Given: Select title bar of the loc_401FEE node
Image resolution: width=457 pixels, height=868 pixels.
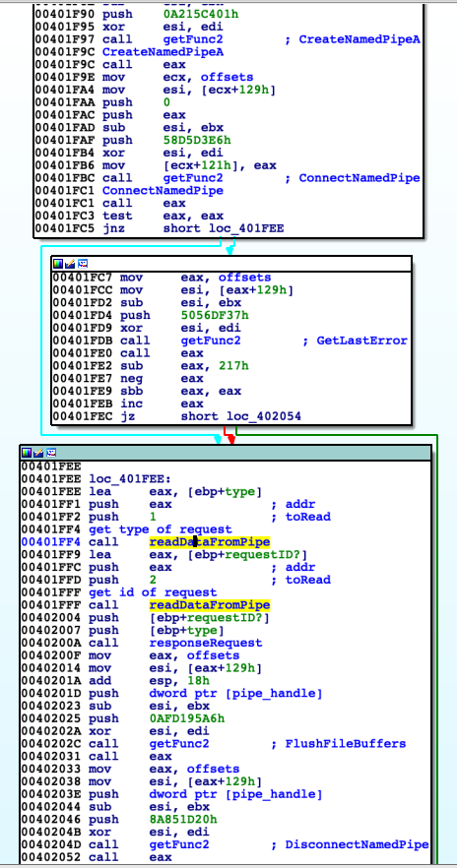Looking at the screenshot, I should pos(226,453).
